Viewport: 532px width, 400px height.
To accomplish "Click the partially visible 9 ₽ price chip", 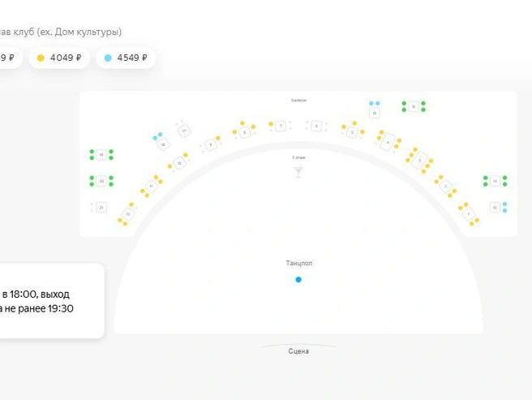I will (10, 58).
